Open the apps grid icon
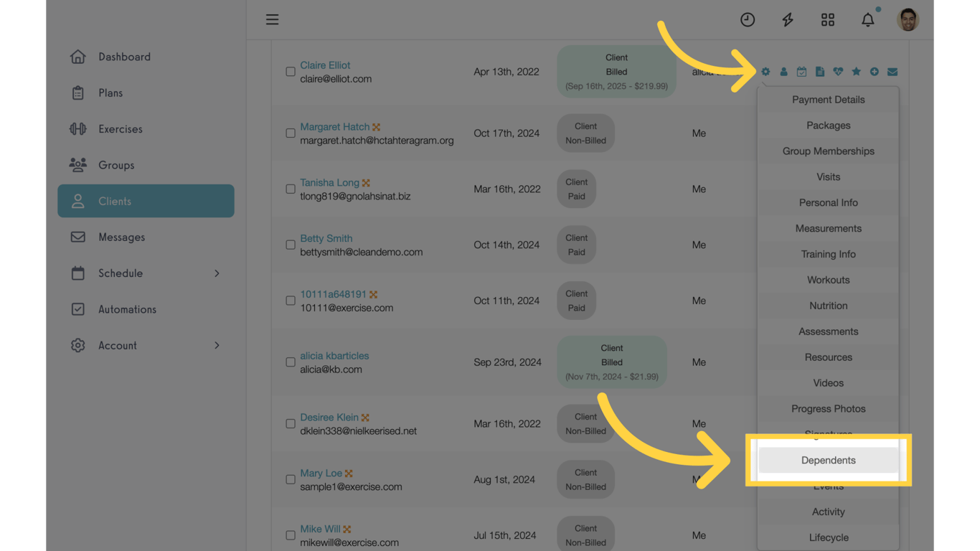The height and width of the screenshot is (551, 980). (828, 19)
